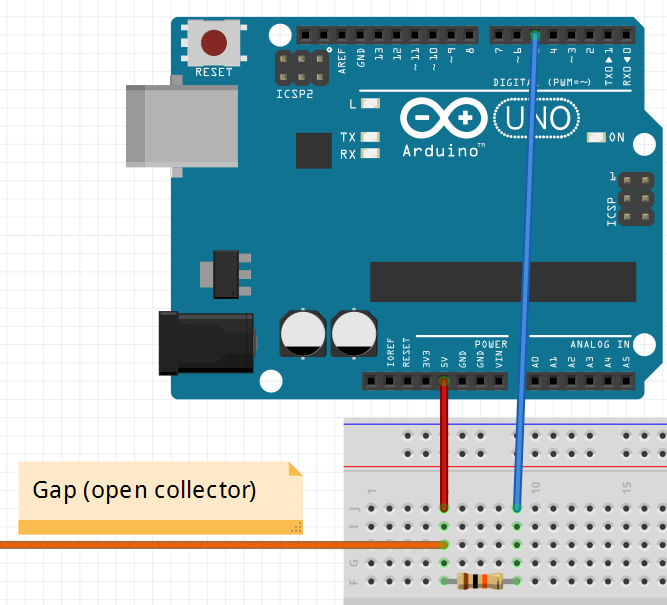Click digital pin ~9 socket

coord(451,34)
